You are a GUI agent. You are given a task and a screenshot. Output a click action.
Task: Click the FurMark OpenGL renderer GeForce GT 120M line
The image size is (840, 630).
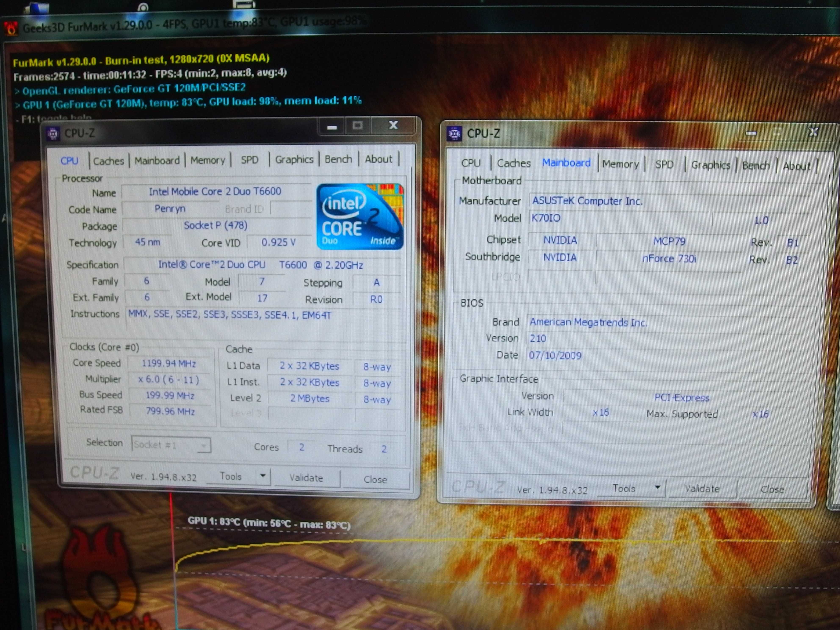click(131, 89)
